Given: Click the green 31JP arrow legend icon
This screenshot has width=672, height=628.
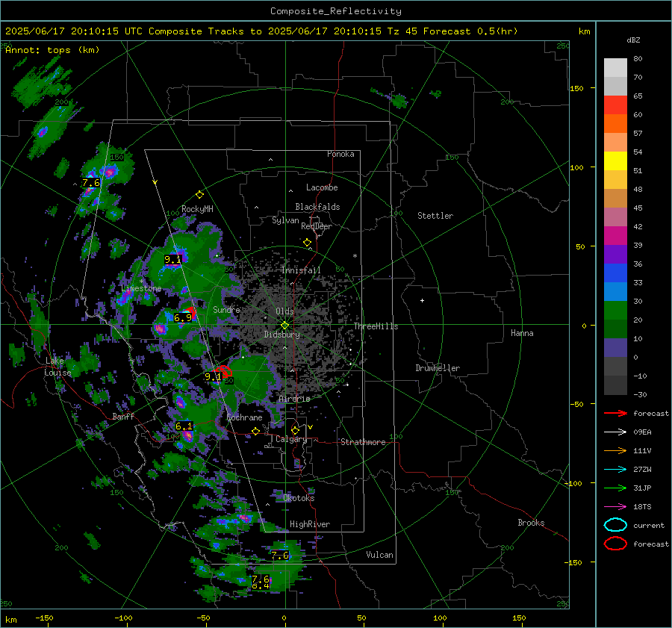Looking at the screenshot, I should point(615,488).
